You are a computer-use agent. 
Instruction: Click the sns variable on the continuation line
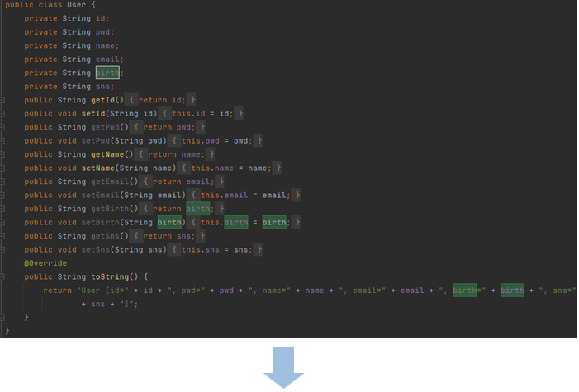click(97, 305)
